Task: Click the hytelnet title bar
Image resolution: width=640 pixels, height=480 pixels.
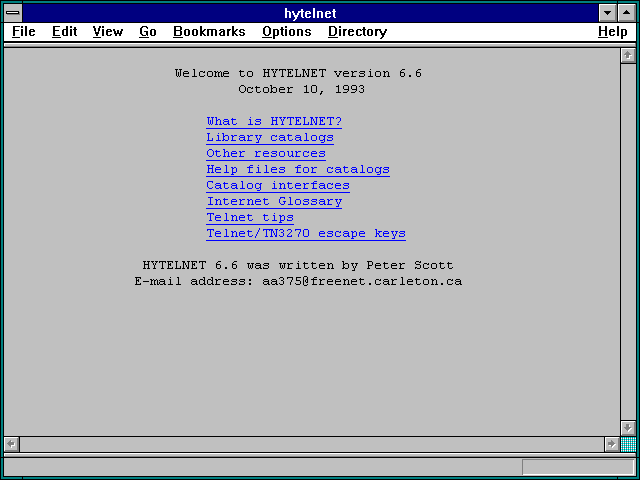Action: pyautogui.click(x=310, y=13)
